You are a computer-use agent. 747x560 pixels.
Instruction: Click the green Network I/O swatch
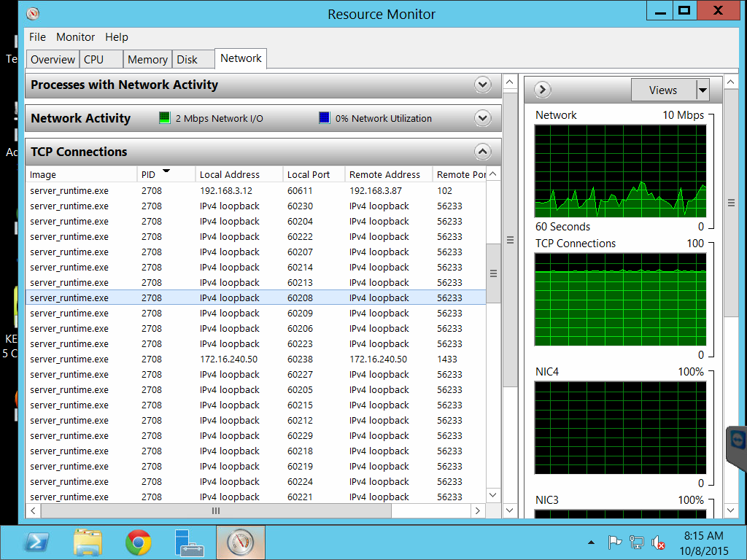pyautogui.click(x=164, y=117)
